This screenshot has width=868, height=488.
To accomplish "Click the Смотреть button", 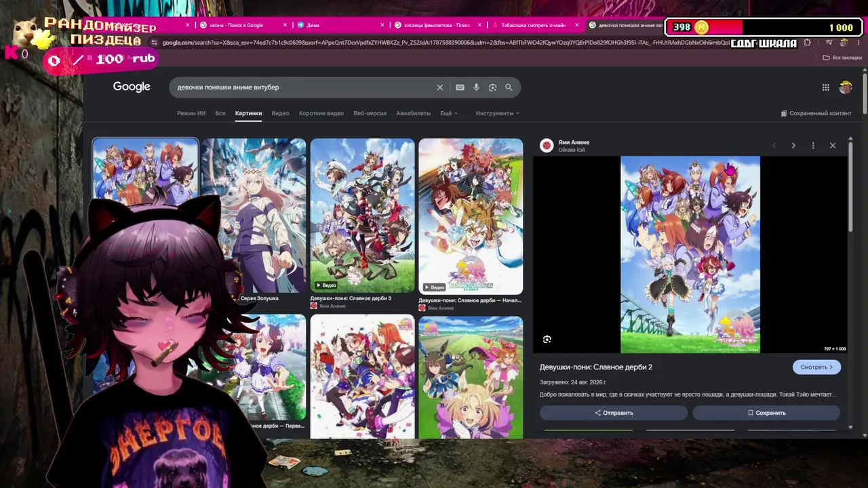I will coord(816,367).
